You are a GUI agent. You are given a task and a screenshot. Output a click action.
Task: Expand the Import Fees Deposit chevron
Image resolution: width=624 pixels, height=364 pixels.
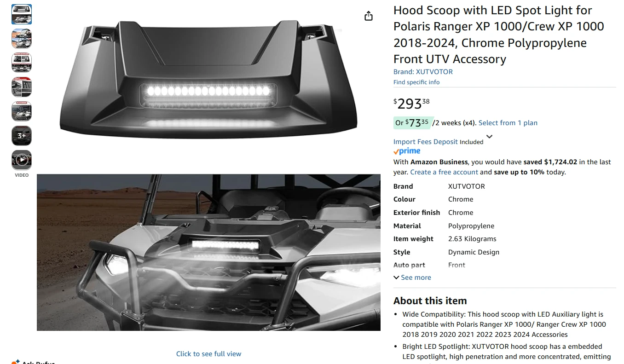point(489,137)
